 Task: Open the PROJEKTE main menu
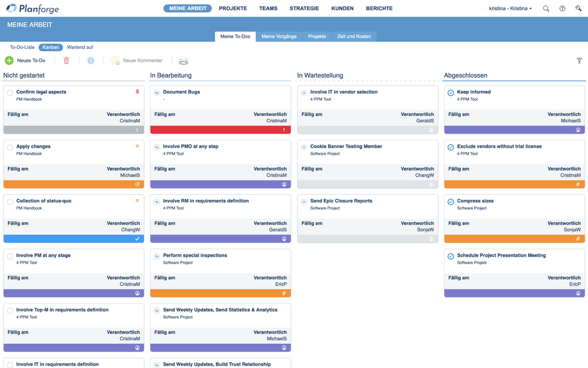[x=233, y=9]
